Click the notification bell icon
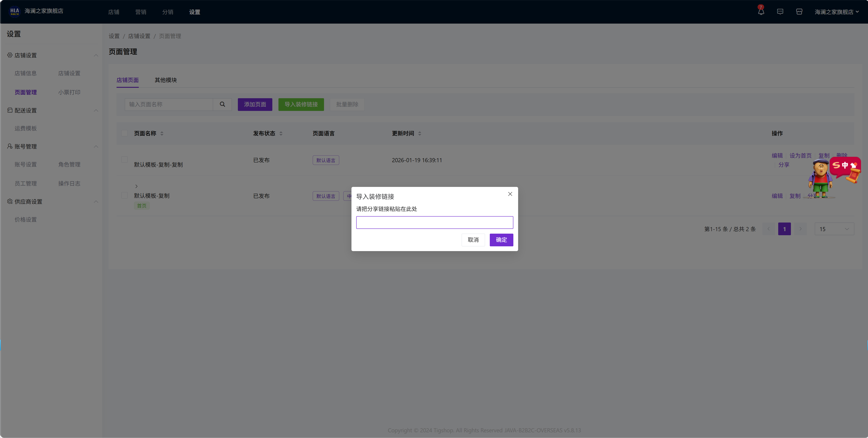Screen dimensions: 868x438 point(761,12)
